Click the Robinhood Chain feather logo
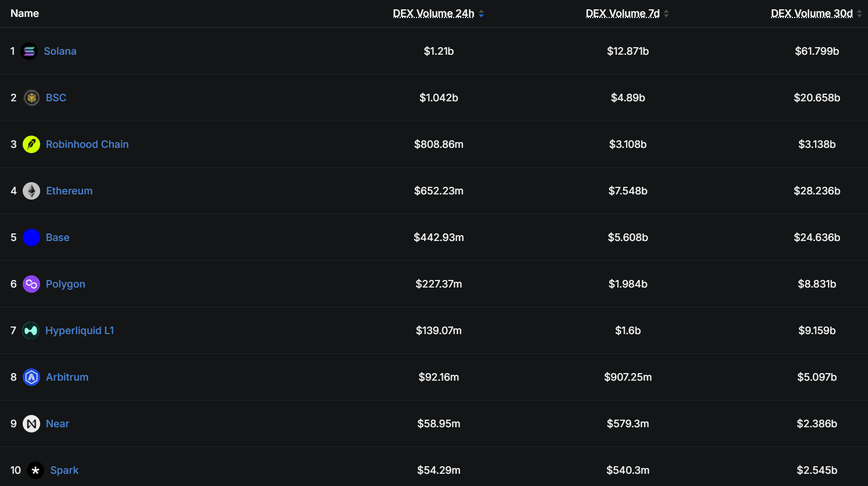The height and width of the screenshot is (486, 868). pos(31,144)
